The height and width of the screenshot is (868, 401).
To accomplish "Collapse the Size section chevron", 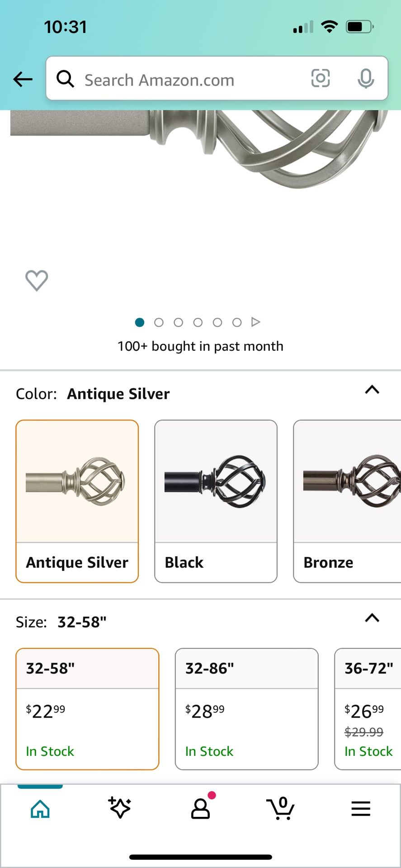I will 372,618.
